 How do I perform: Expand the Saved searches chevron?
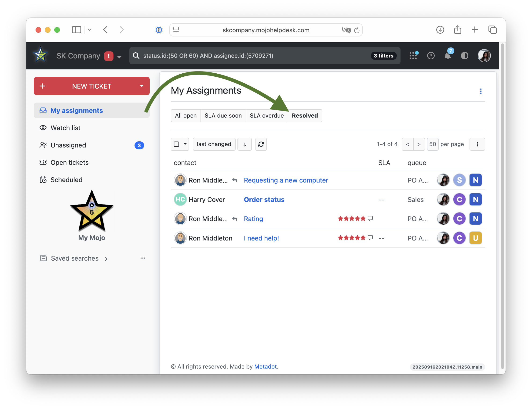106,259
